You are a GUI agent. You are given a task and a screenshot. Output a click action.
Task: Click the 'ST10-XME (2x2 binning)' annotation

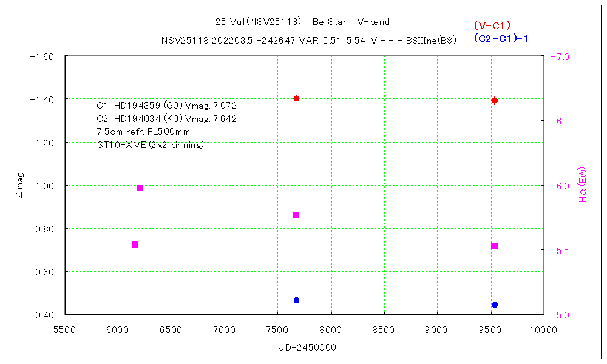[150, 145]
